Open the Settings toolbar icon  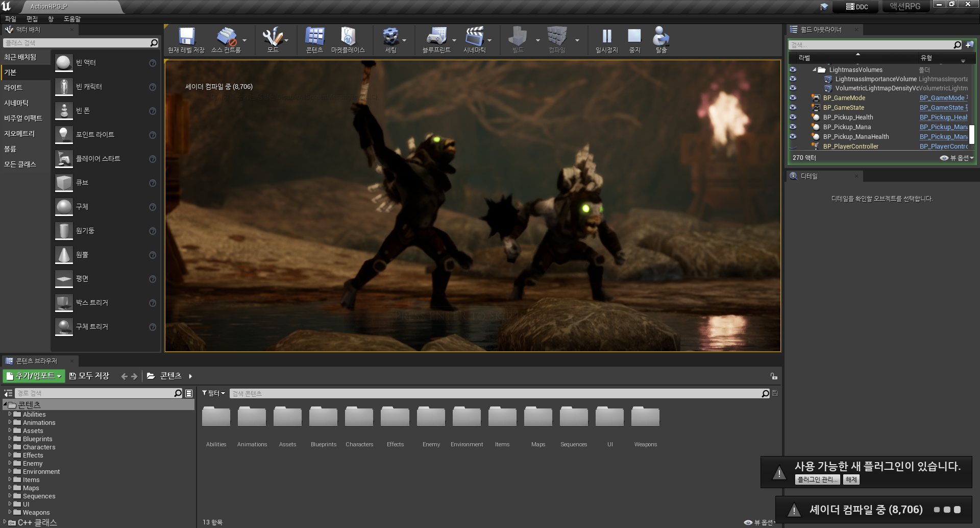[391, 36]
